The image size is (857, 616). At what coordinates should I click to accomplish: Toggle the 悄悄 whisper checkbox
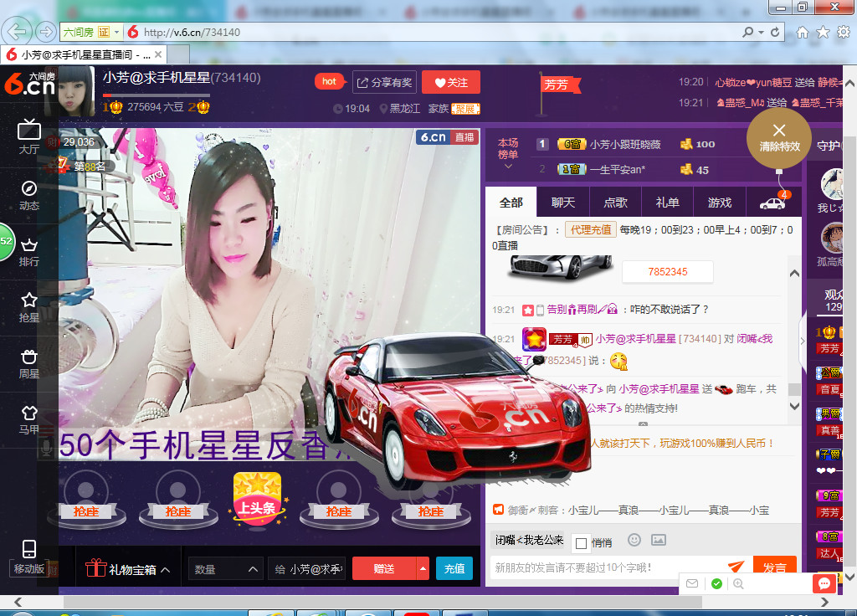point(581,543)
